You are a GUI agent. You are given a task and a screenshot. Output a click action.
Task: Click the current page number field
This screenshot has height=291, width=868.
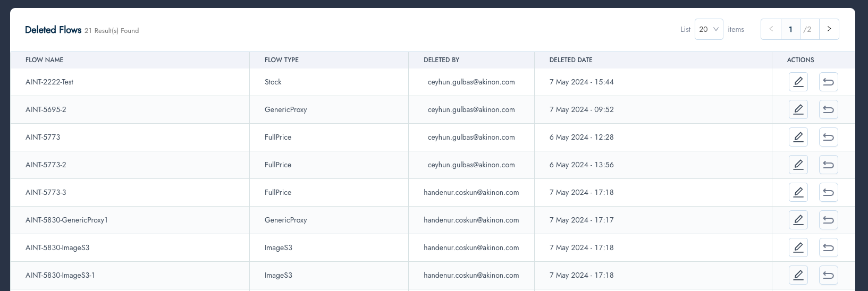[790, 29]
